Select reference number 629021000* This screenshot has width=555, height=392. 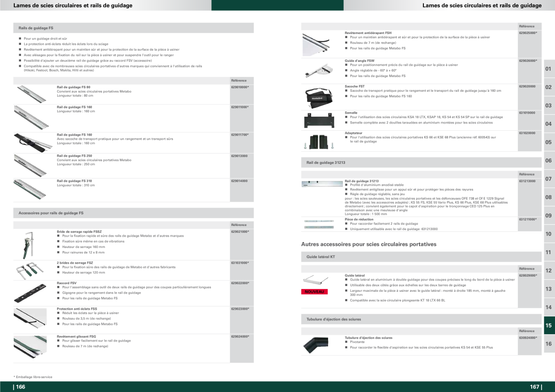(240, 231)
